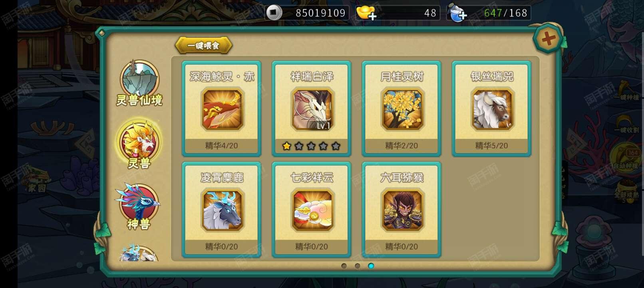Open the partially hidden bottom sidebar tab
644x288 pixels.
coord(138,253)
